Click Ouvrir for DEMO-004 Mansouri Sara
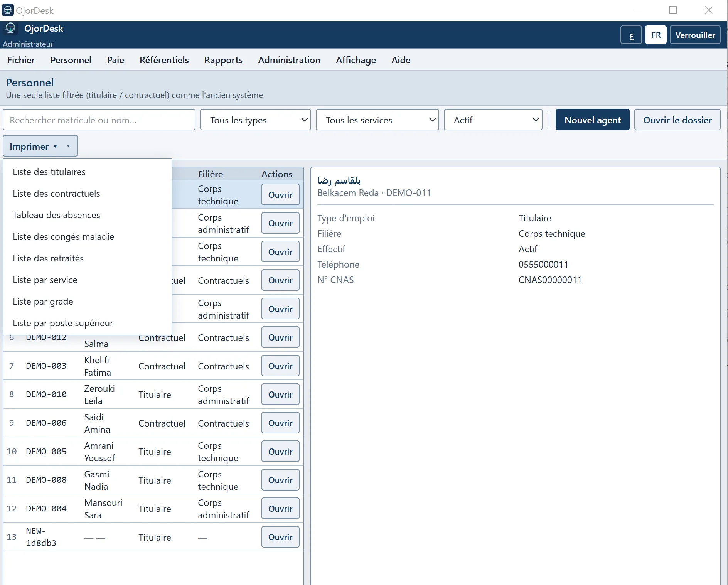 (x=280, y=509)
